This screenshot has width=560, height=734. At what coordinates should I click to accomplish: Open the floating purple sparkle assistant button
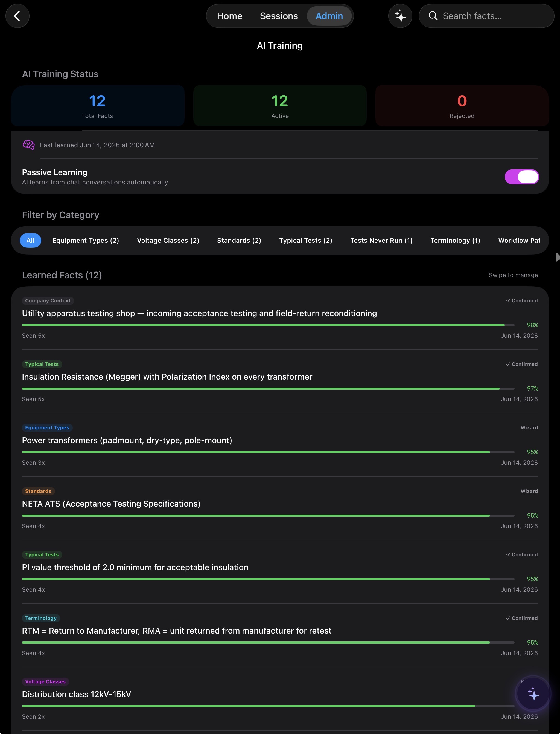coord(533,693)
